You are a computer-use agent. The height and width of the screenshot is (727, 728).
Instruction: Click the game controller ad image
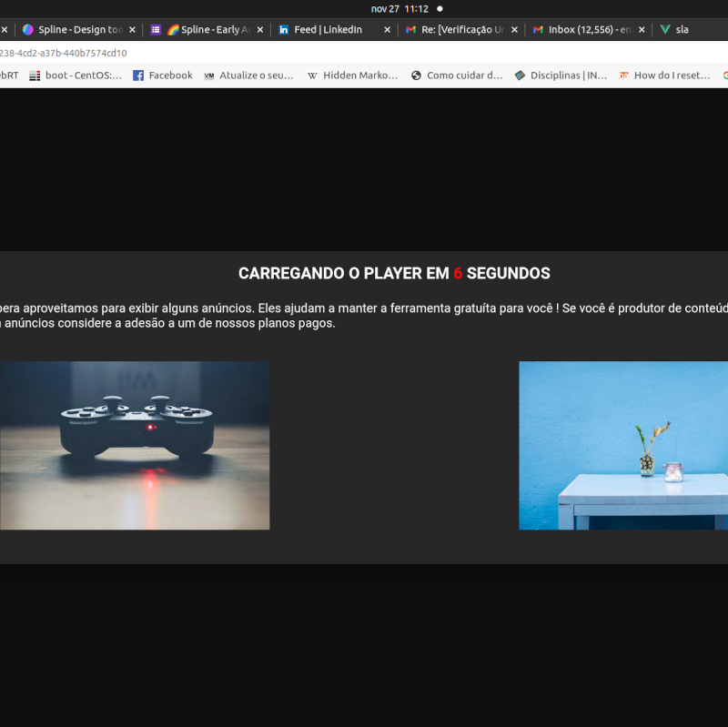tap(134, 445)
